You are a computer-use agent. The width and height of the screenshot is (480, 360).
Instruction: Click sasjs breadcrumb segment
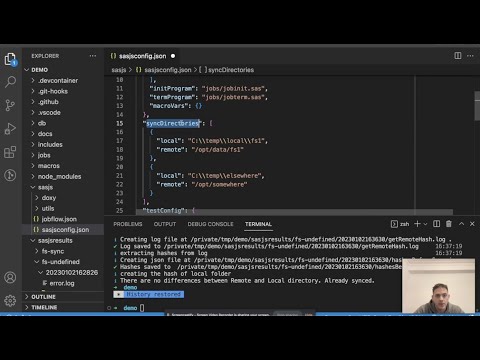[x=119, y=70]
